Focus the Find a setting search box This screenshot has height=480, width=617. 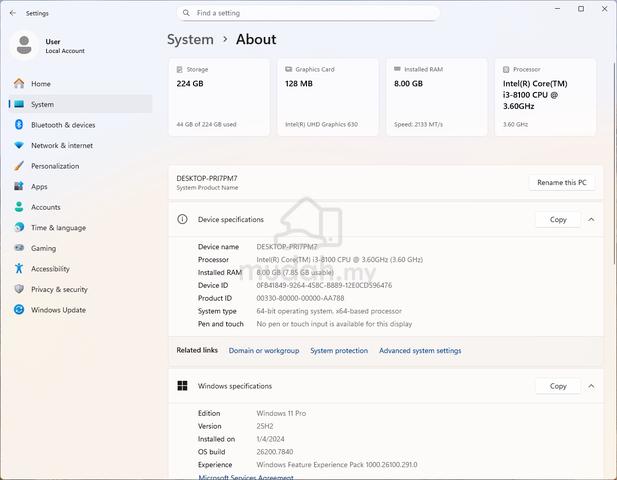[308, 13]
